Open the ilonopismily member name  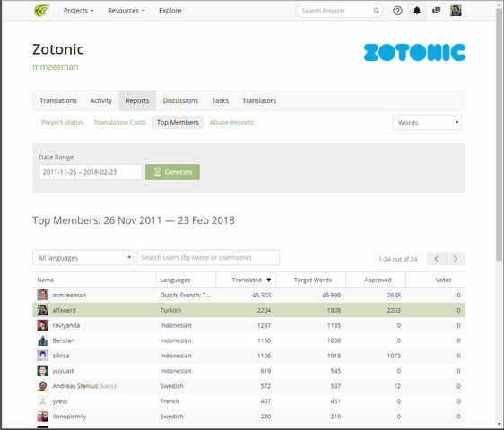tap(69, 417)
